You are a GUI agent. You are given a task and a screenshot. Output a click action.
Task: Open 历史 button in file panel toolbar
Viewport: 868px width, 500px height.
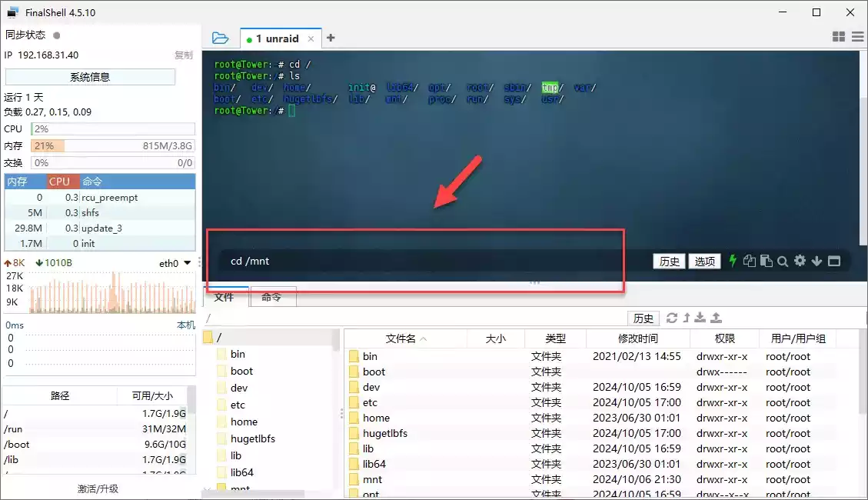(x=644, y=318)
